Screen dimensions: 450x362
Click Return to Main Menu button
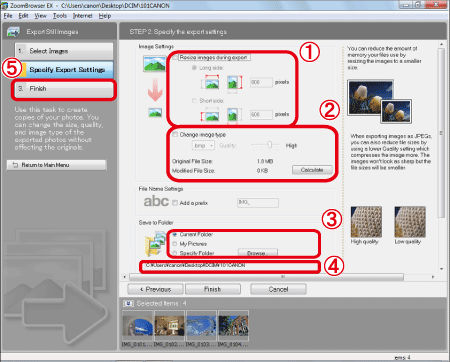point(57,165)
